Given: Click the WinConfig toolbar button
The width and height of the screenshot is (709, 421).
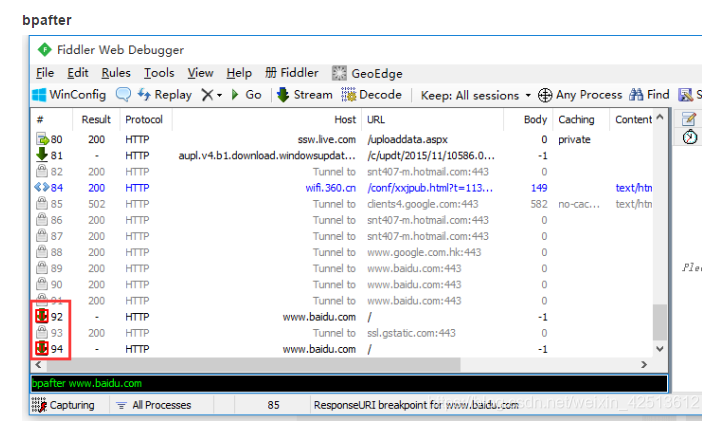Looking at the screenshot, I should [69, 95].
